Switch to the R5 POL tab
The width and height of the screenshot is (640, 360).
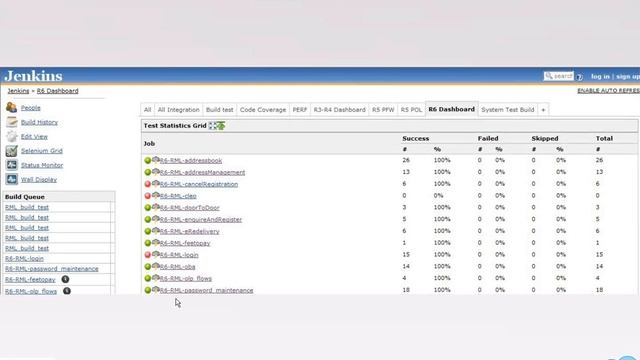411,110
